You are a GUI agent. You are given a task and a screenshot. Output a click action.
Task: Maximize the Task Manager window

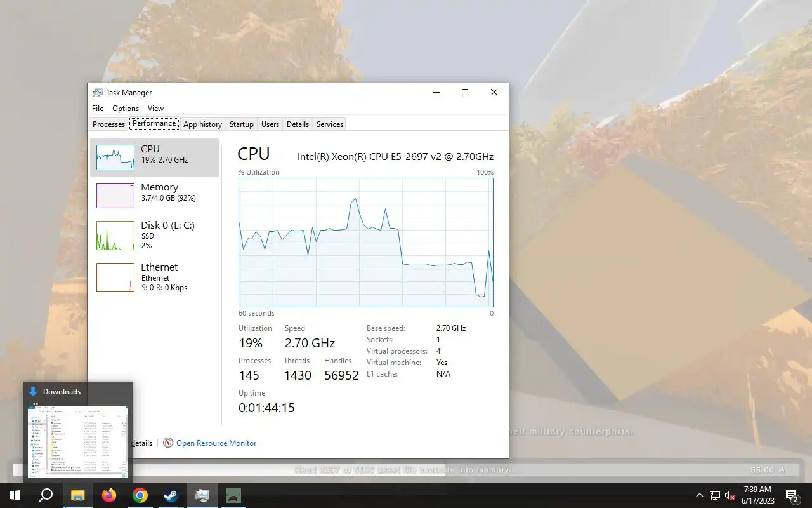pyautogui.click(x=465, y=93)
